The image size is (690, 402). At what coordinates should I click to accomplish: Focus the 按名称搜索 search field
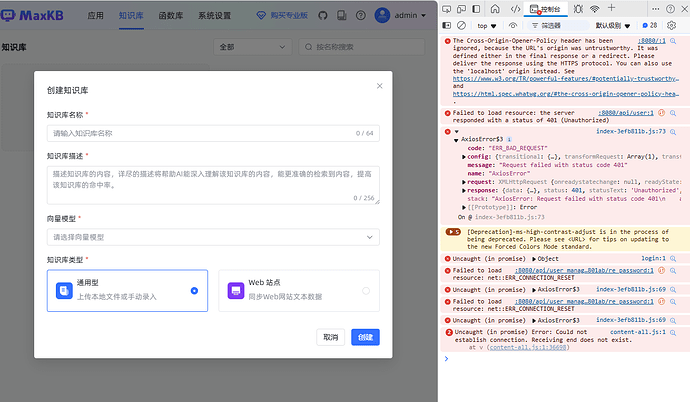pyautogui.click(x=362, y=47)
